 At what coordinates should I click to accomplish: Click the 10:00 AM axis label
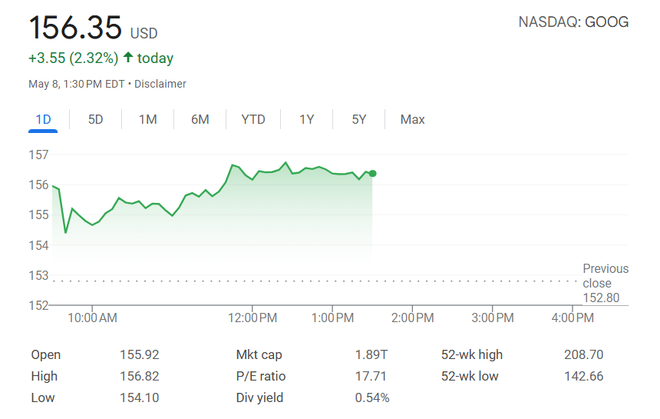(x=93, y=318)
